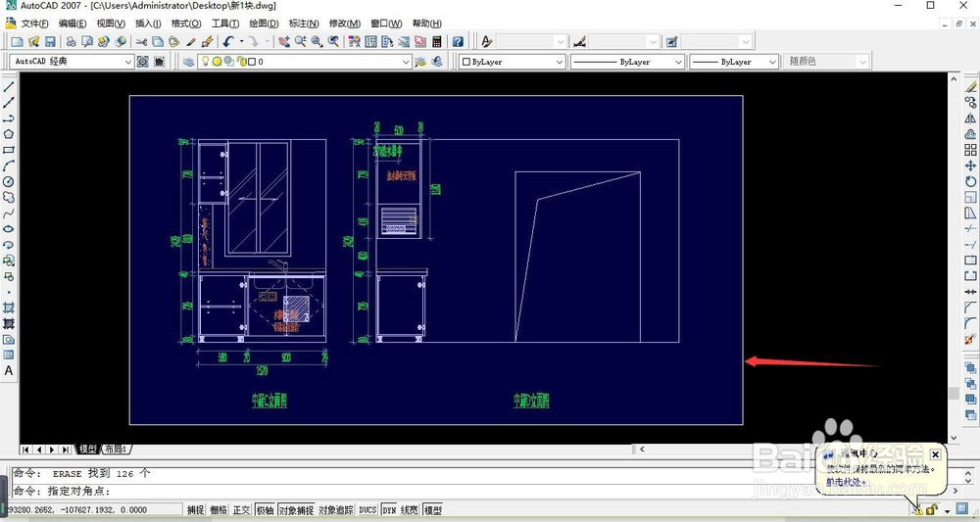Open Help with the question mark icon
The width and height of the screenshot is (980, 522).
[458, 42]
